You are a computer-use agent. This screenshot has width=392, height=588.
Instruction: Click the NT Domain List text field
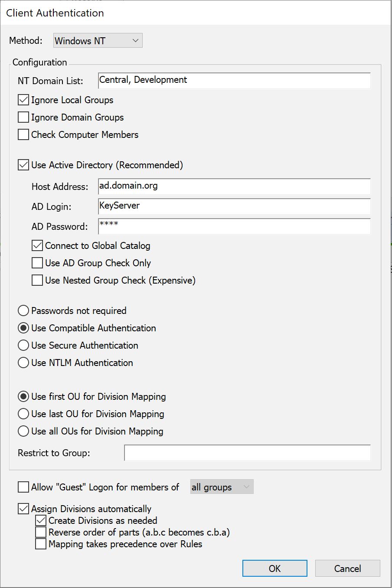(x=234, y=81)
